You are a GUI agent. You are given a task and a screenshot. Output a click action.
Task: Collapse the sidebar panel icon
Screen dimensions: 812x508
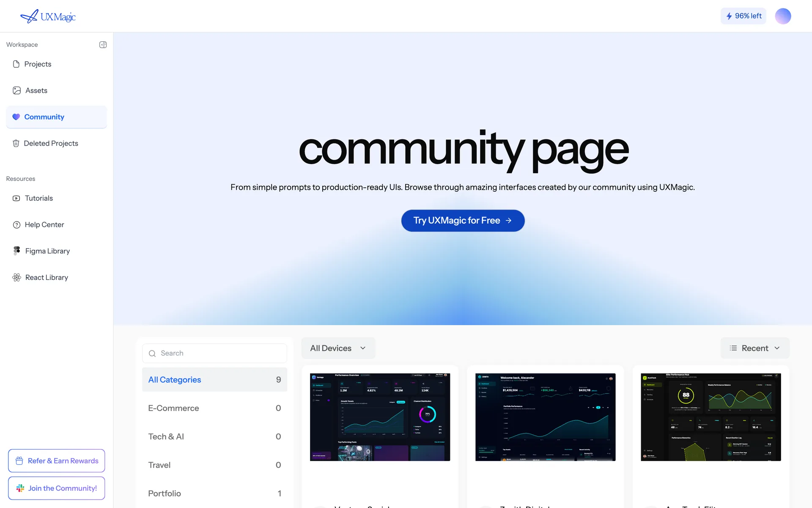click(x=103, y=45)
